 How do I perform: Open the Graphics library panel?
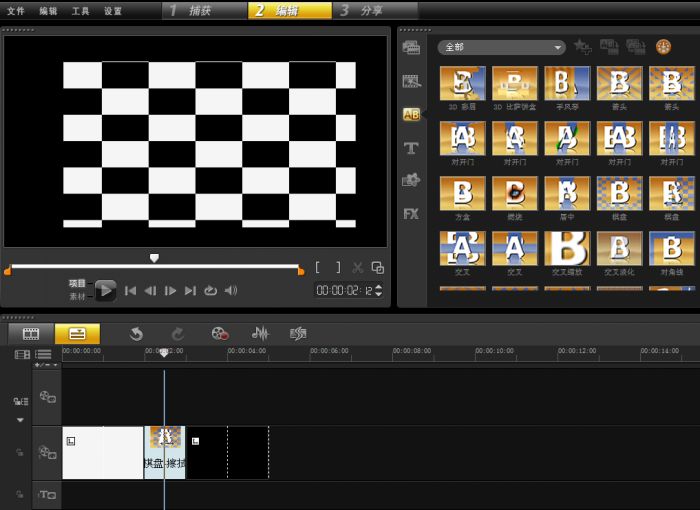point(410,180)
